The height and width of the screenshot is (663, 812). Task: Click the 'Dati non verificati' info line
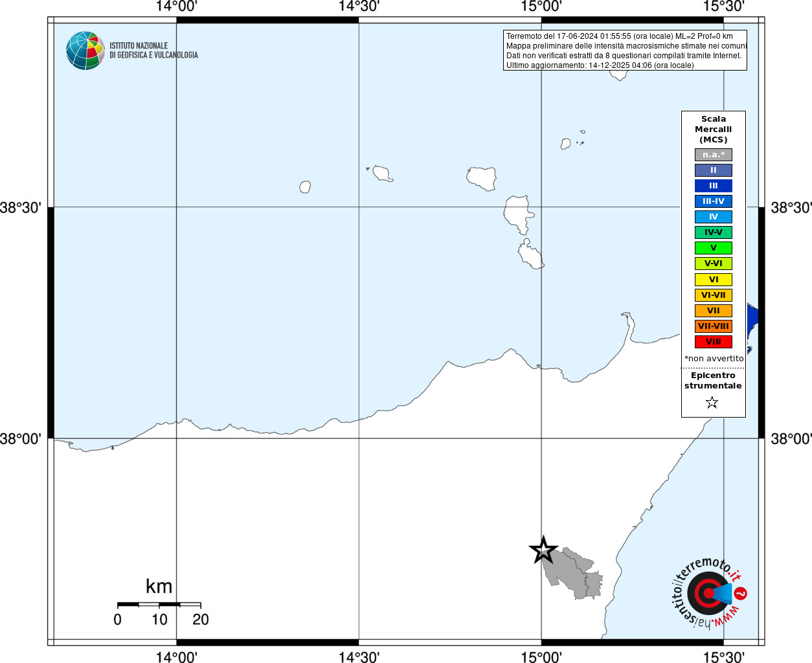624,56
